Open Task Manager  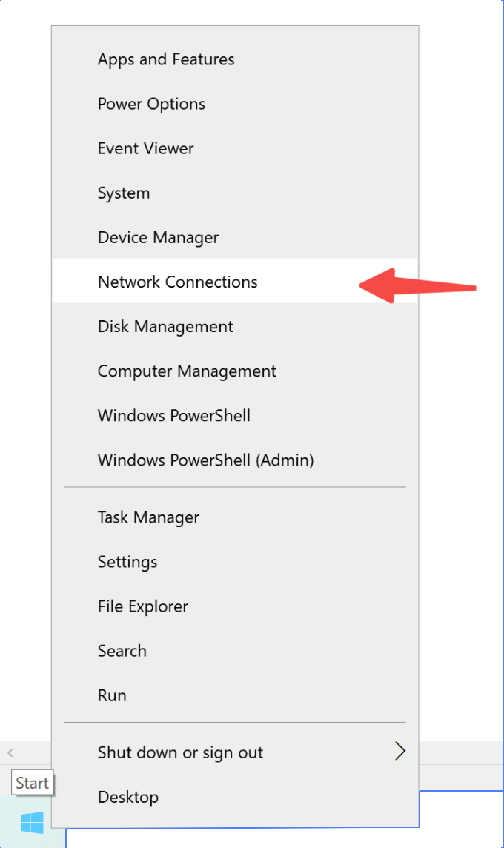point(148,517)
